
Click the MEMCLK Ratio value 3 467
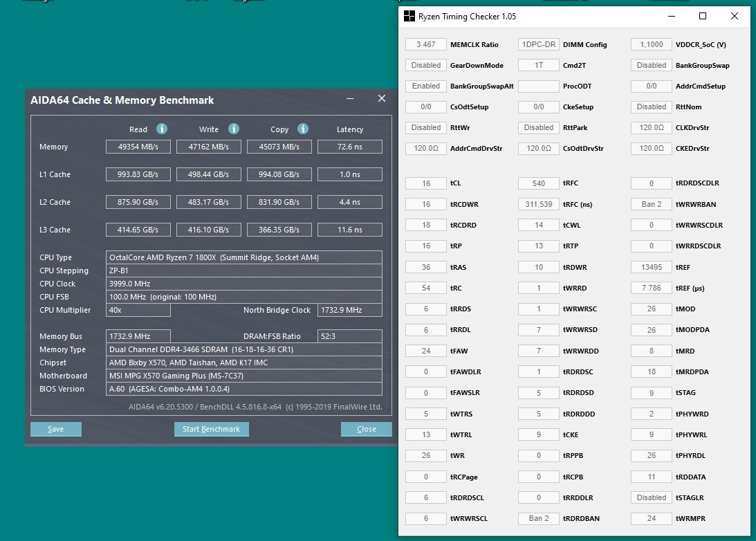pos(426,44)
